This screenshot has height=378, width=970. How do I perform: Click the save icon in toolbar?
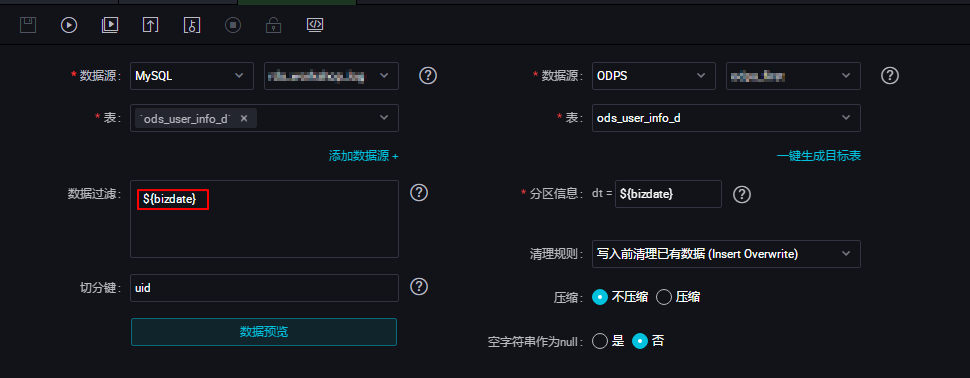28,25
